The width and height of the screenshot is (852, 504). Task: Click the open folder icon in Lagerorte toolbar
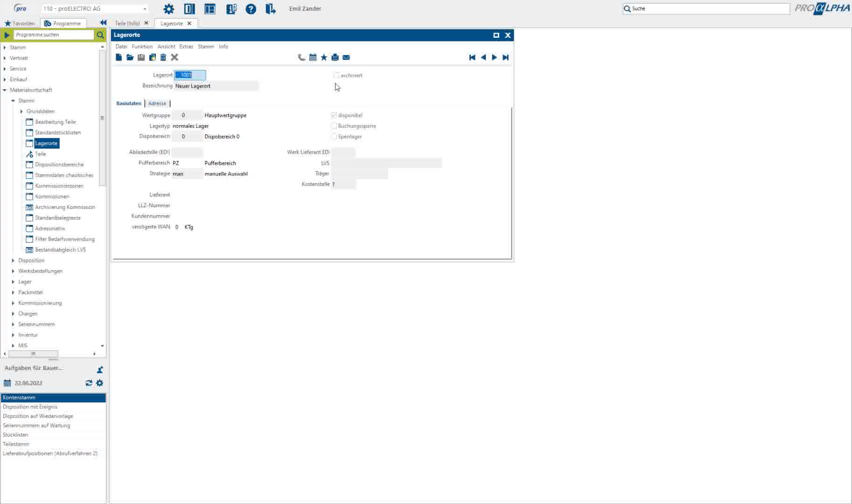click(x=130, y=57)
